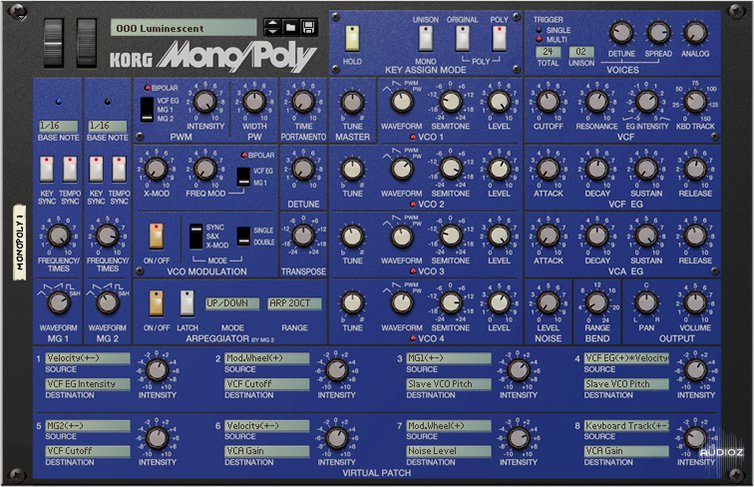Image resolution: width=754 pixels, height=487 pixels.
Task: Click the voices SPREAD knob
Action: pyautogui.click(x=658, y=33)
